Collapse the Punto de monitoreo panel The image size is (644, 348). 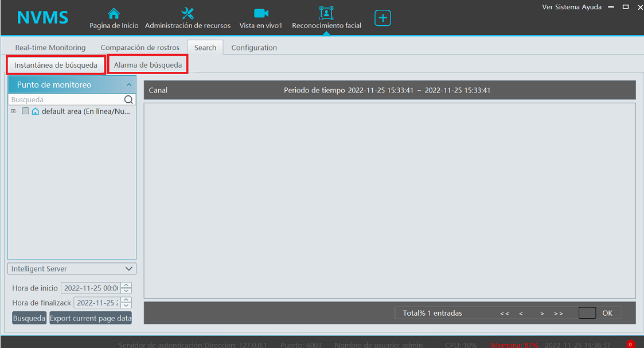point(129,85)
